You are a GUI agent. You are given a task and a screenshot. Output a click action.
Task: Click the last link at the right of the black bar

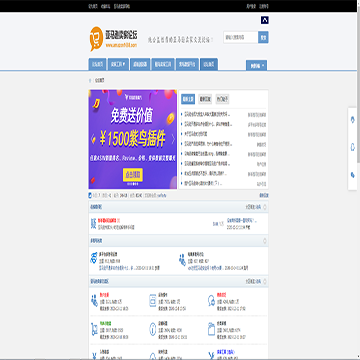pos(264,6)
